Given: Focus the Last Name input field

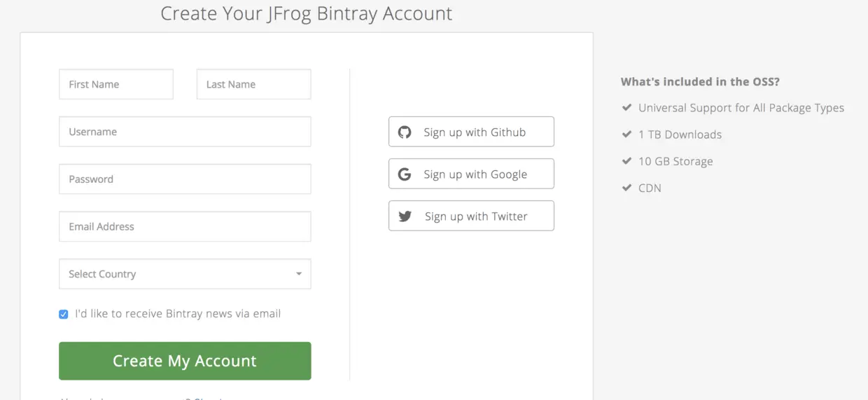Looking at the screenshot, I should tap(253, 84).
